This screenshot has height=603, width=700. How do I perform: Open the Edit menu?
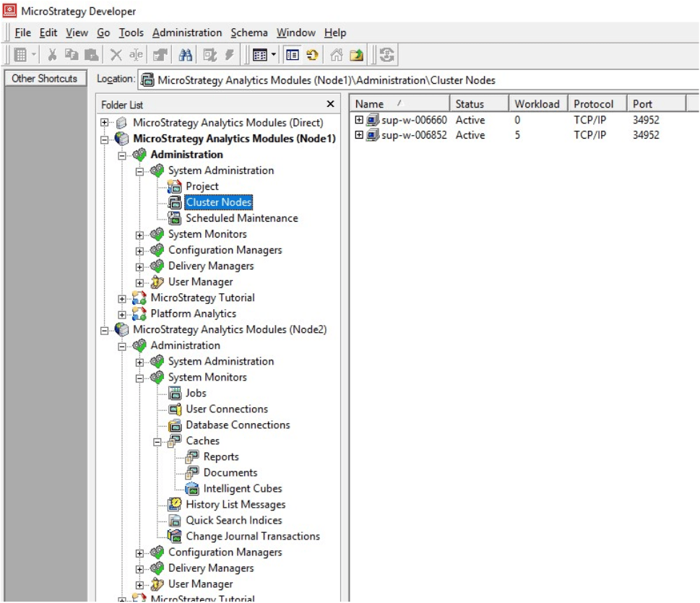48,32
